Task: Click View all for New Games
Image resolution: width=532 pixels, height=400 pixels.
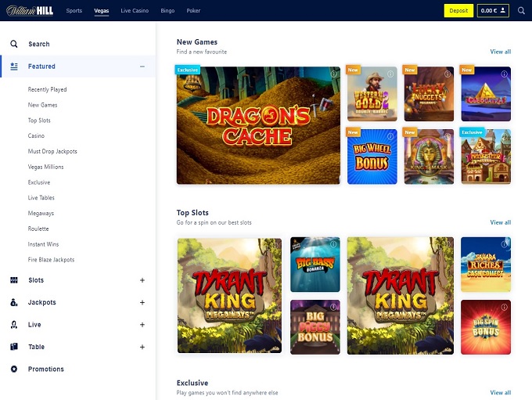Action: coord(500,52)
